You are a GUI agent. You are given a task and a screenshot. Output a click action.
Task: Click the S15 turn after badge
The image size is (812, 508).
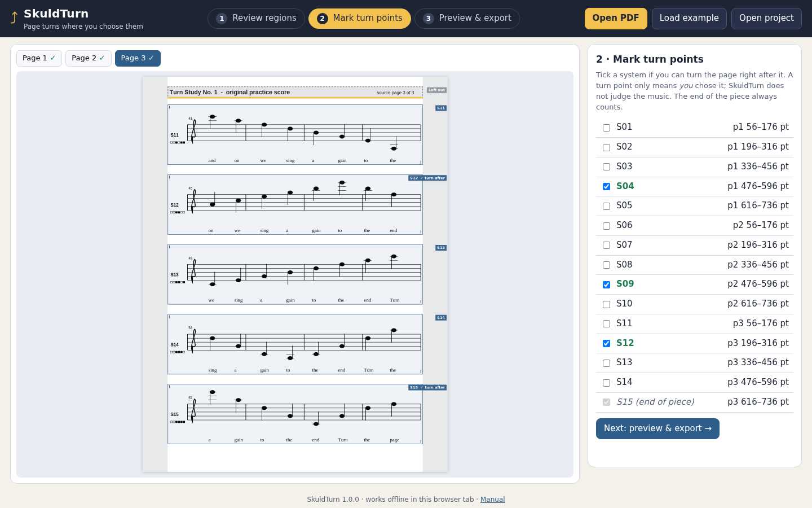[427, 387]
